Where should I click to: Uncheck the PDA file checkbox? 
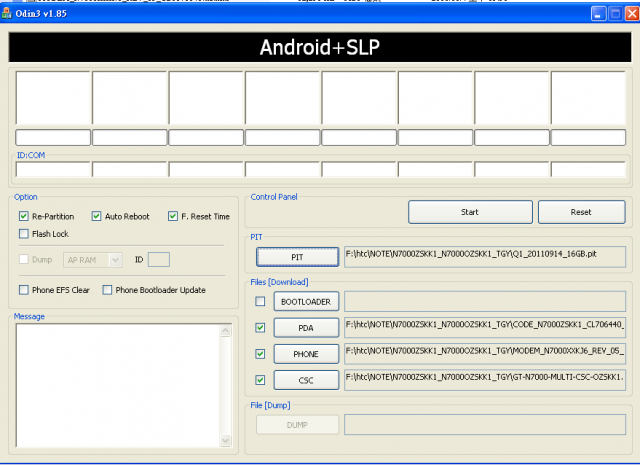[x=260, y=327]
